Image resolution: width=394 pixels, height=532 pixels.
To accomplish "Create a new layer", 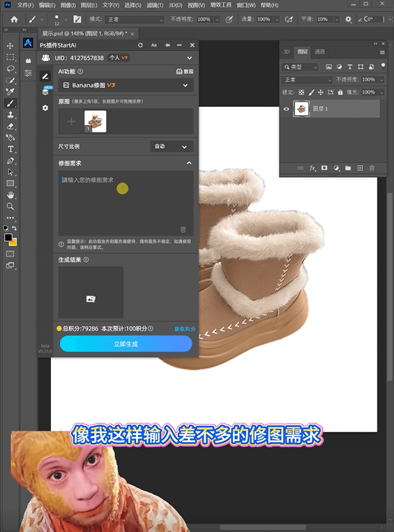I will pyautogui.click(x=360, y=168).
